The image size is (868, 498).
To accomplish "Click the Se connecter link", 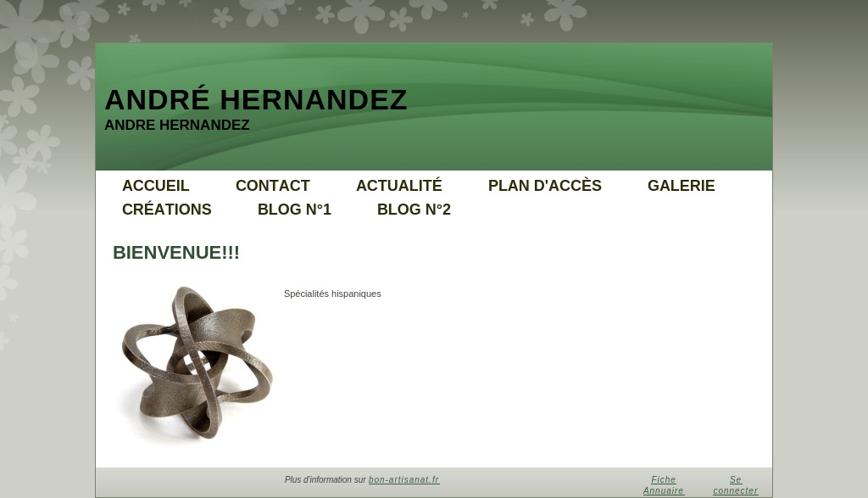I will click(x=735, y=485).
